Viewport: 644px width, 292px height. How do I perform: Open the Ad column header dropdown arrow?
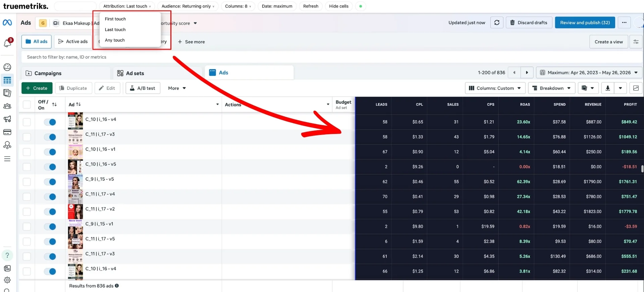tap(217, 104)
